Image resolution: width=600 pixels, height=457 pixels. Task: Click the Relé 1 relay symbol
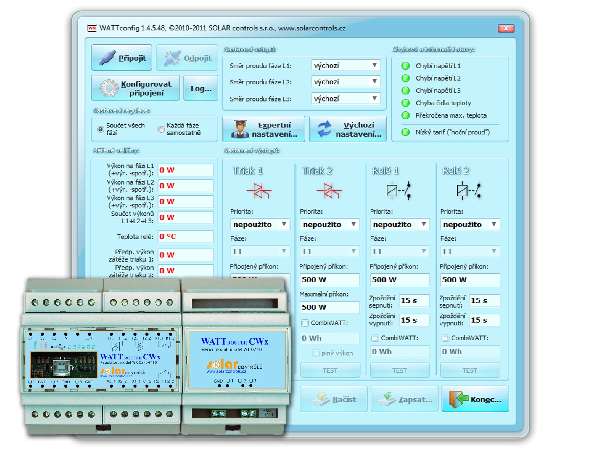pos(399,190)
